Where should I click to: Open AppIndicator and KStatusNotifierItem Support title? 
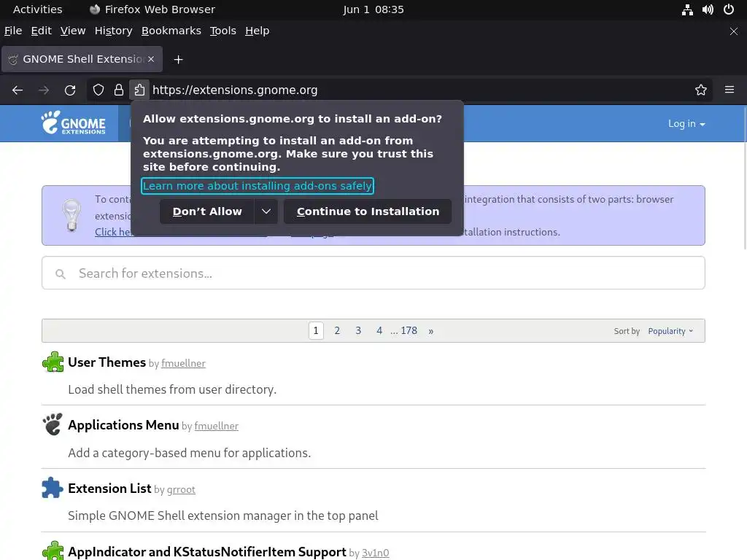(x=207, y=552)
